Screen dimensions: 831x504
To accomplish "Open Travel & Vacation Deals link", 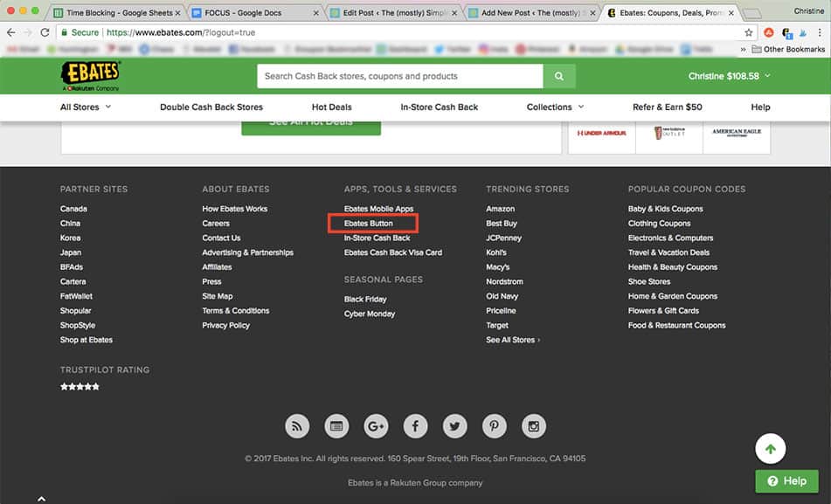I will pos(668,252).
